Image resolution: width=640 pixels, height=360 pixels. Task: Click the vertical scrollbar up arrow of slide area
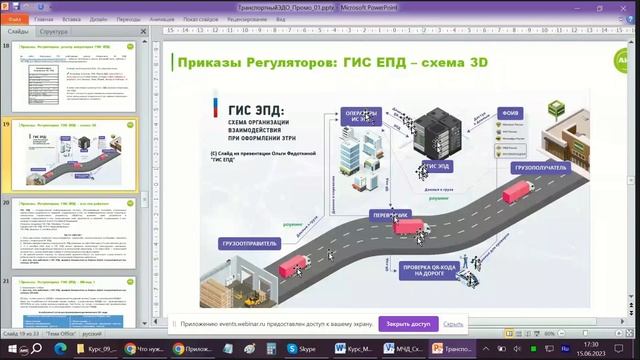tap(631, 42)
